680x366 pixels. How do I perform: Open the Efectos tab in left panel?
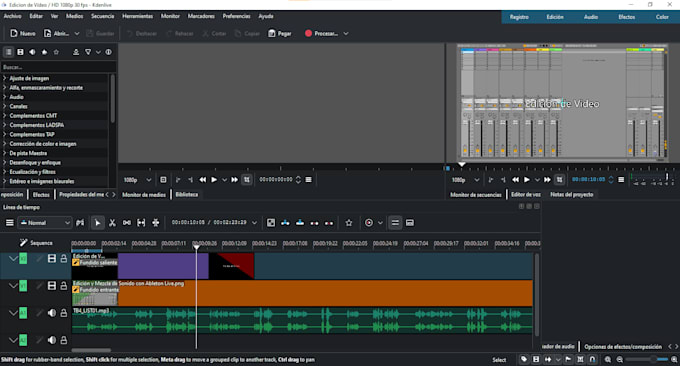41,195
